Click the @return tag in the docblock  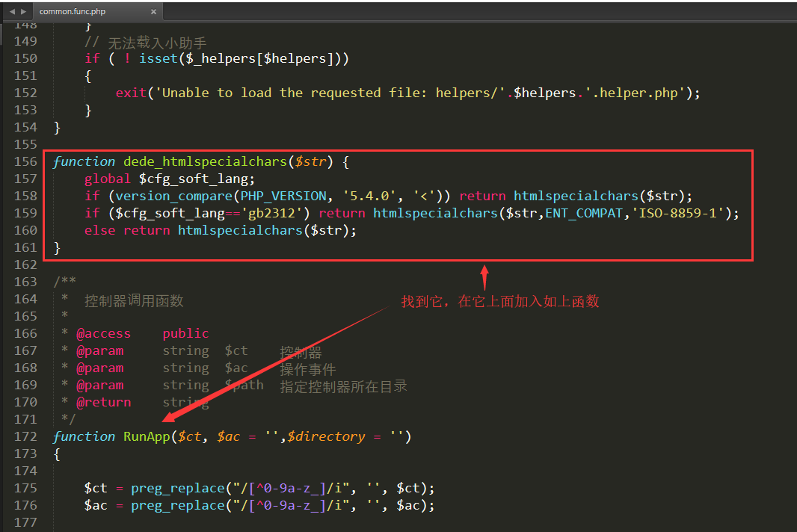pyautogui.click(x=103, y=402)
